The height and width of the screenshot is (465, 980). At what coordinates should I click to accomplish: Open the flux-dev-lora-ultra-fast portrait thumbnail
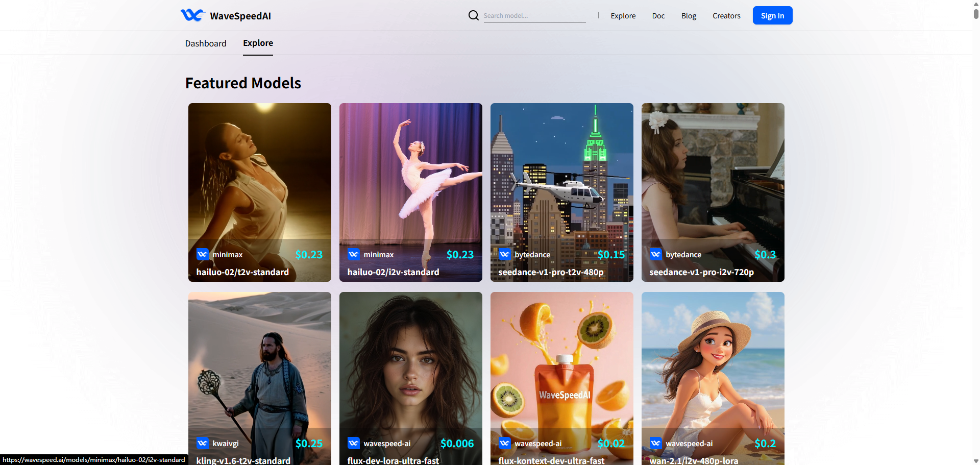pos(410,378)
